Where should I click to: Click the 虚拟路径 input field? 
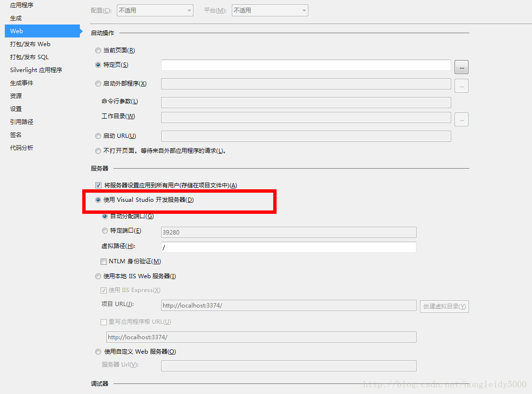click(289, 247)
